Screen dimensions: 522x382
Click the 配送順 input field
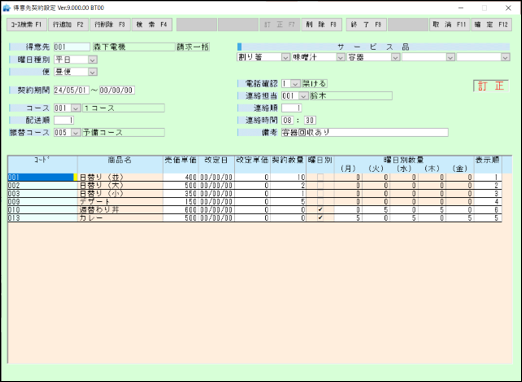pos(64,120)
